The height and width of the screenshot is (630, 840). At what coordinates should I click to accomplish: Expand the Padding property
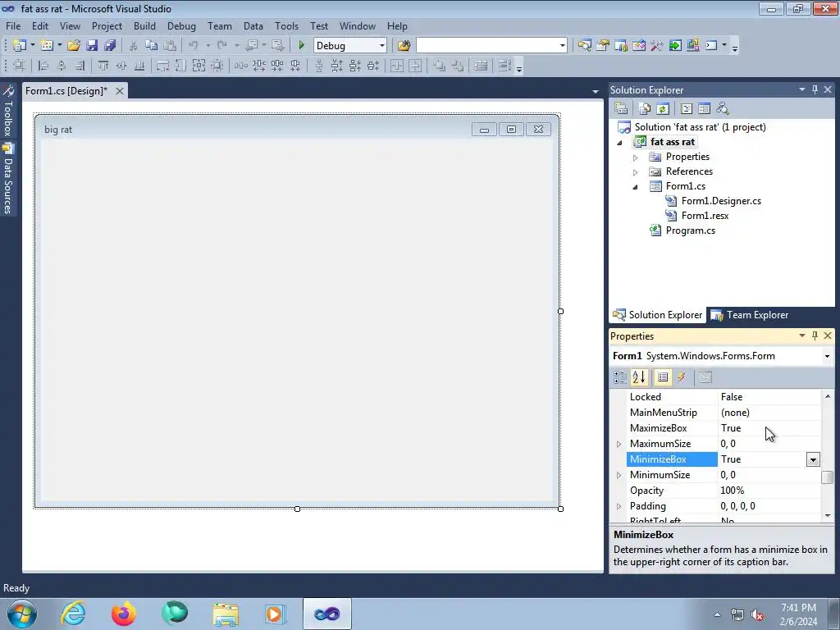[x=619, y=506]
